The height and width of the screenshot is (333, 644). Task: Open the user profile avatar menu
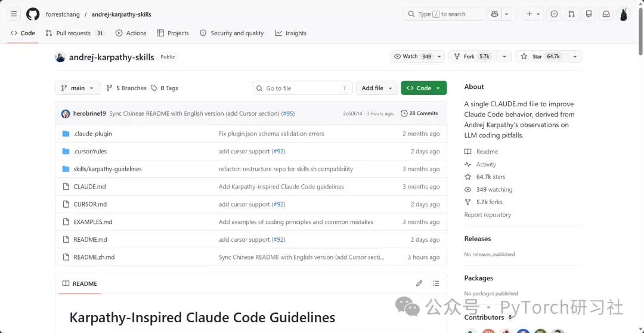point(624,14)
